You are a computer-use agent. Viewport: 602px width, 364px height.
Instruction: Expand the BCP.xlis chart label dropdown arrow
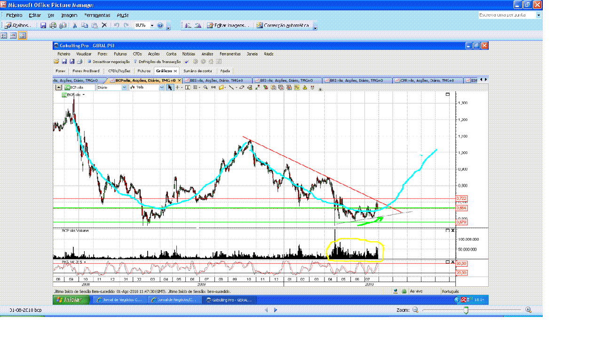coord(83,95)
